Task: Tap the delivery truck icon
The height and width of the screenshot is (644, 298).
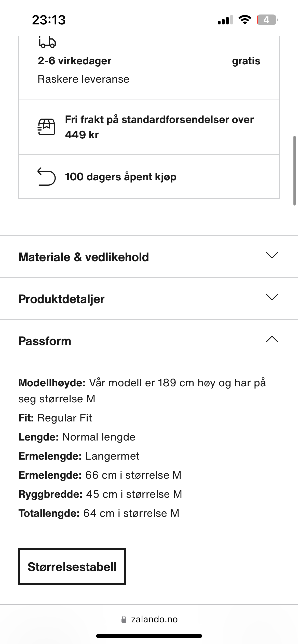Action: pos(47,42)
